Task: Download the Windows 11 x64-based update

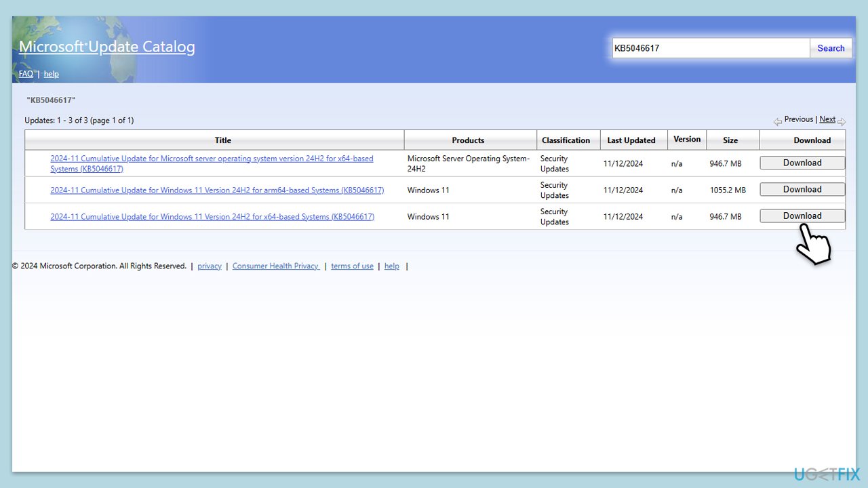Action: click(x=802, y=216)
